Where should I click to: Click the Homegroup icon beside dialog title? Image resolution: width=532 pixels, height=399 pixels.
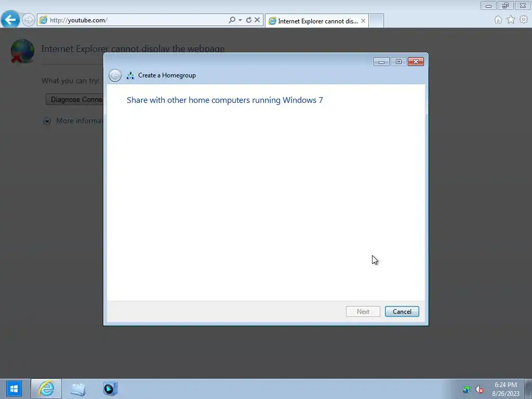(x=130, y=75)
